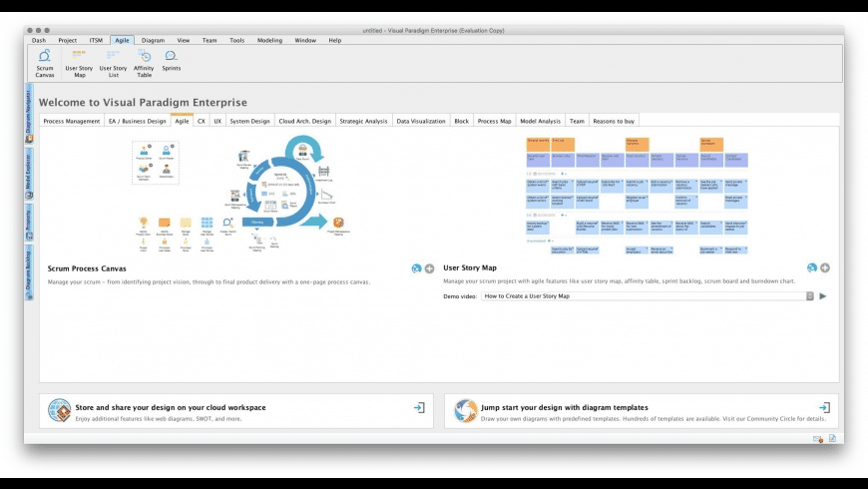The width and height of the screenshot is (868, 489).
Task: Switch to the EA / Business Design tab
Action: pyautogui.click(x=138, y=121)
